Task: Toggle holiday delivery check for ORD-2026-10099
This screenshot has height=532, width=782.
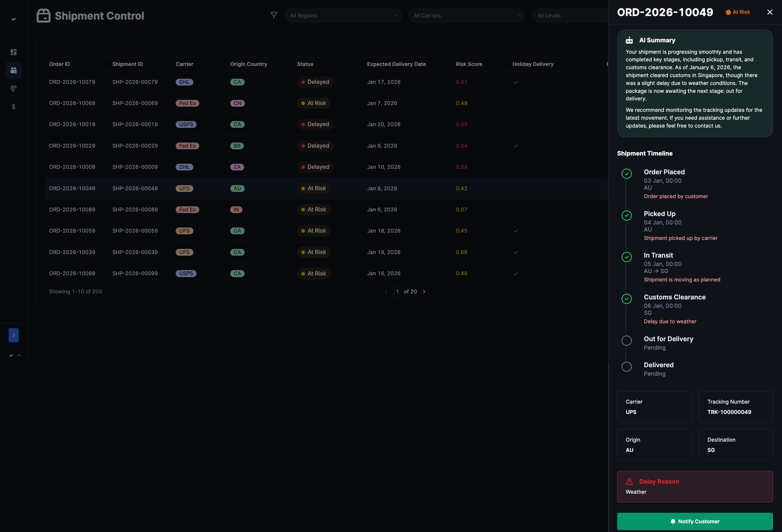Action: tap(516, 274)
